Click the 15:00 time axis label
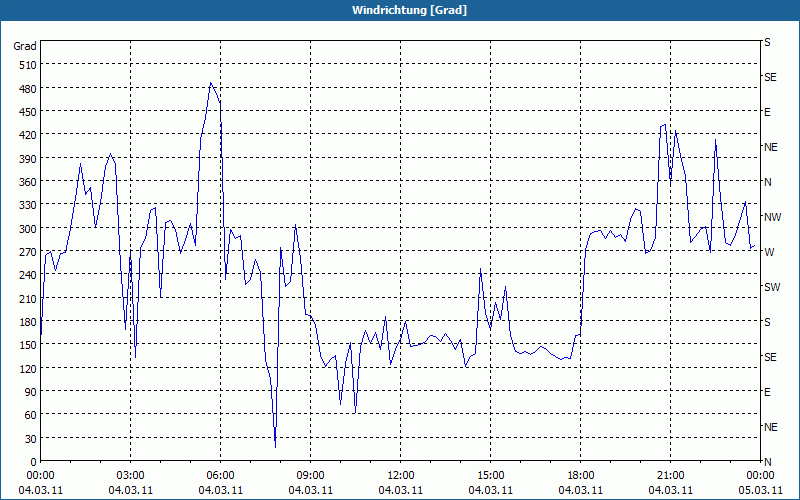This screenshot has width=800, height=500. (x=491, y=476)
